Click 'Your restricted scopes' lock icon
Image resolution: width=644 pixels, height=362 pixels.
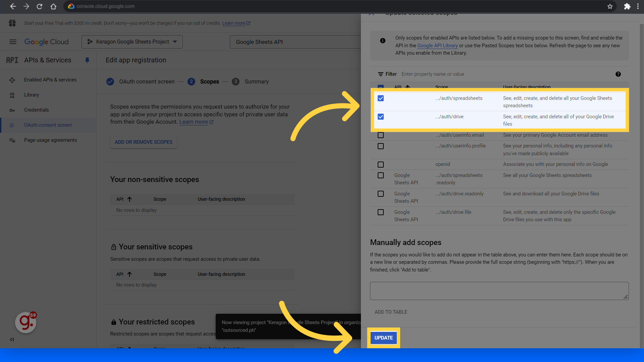(x=114, y=322)
